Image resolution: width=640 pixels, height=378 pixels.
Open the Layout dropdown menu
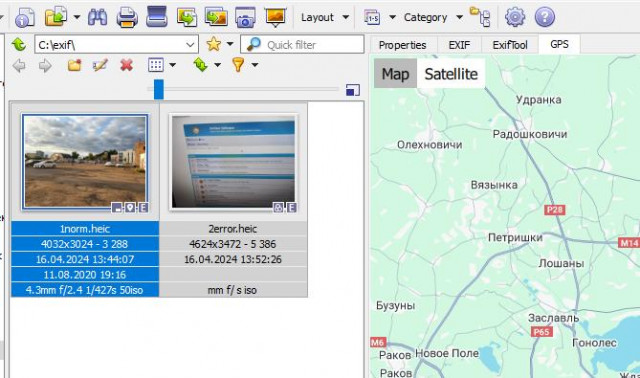click(x=325, y=18)
